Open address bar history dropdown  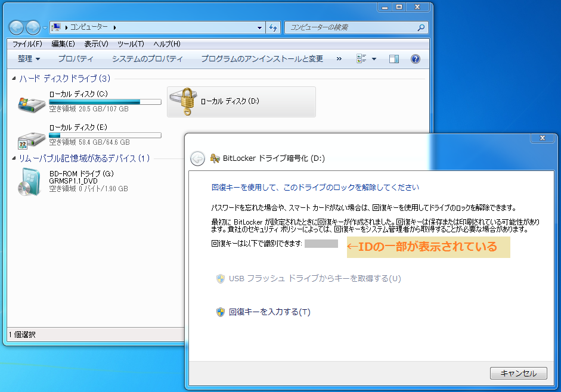click(259, 27)
